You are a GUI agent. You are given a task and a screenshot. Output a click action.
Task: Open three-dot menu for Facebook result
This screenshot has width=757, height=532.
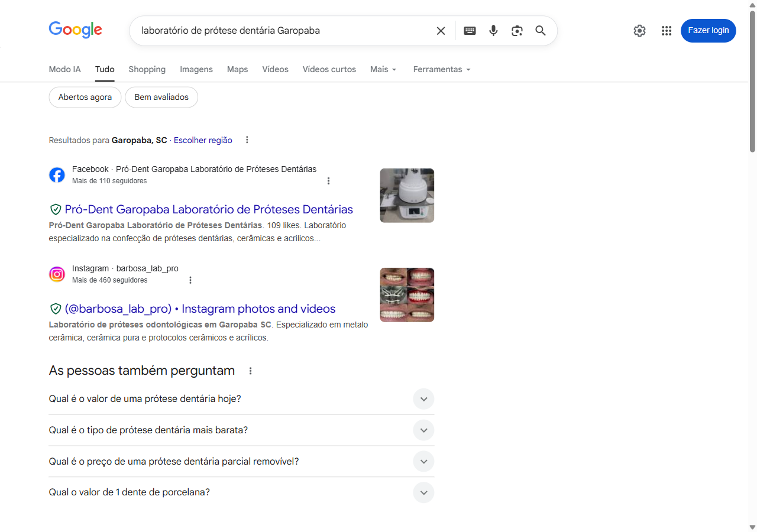pyautogui.click(x=329, y=181)
